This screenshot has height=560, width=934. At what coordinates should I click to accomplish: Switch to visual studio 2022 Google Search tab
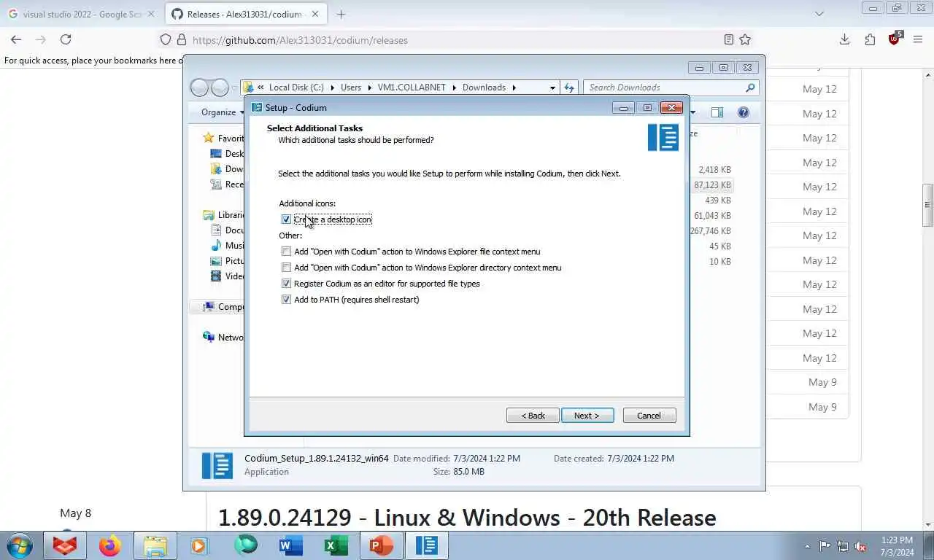[x=81, y=14]
